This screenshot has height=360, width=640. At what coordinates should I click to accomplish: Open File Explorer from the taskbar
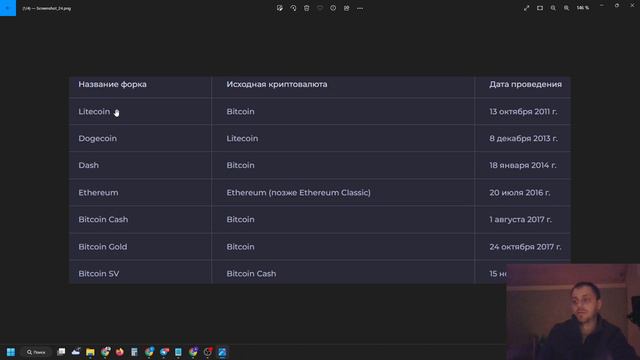[90, 352]
